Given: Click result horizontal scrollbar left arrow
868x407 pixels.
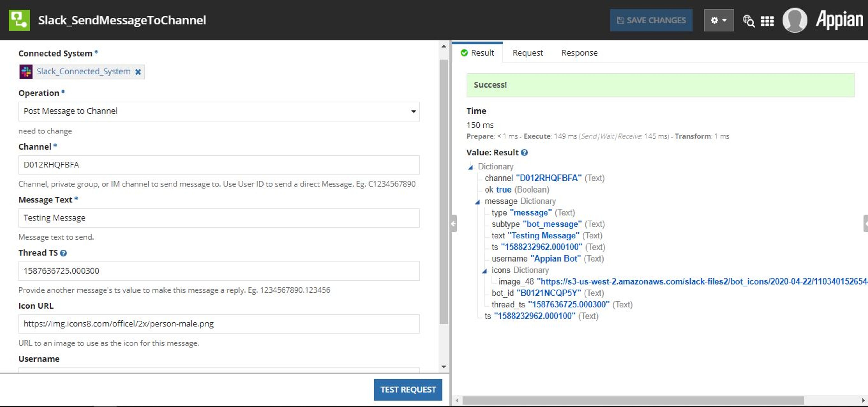Looking at the screenshot, I should (x=457, y=400).
